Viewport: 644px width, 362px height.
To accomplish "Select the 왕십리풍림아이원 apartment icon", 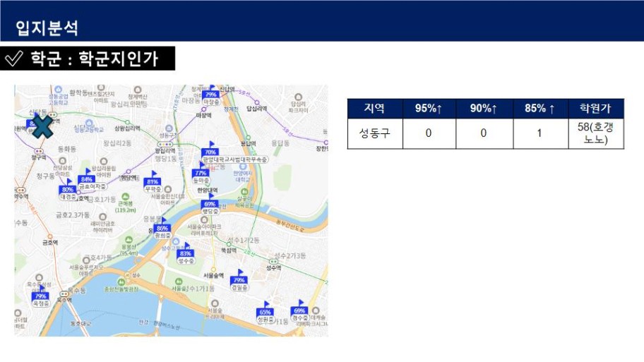I will [x=104, y=162].
